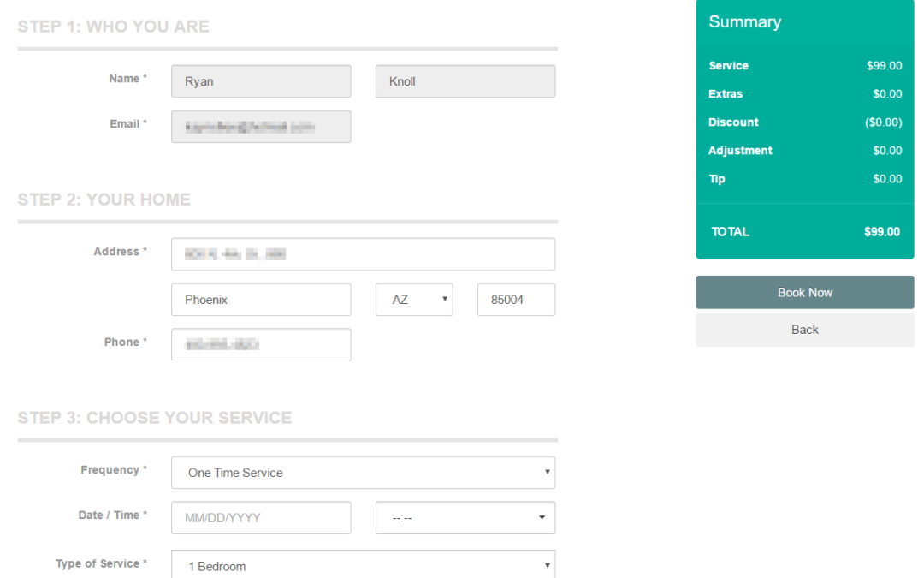
Task: Select the Phone number input field
Action: [261, 344]
